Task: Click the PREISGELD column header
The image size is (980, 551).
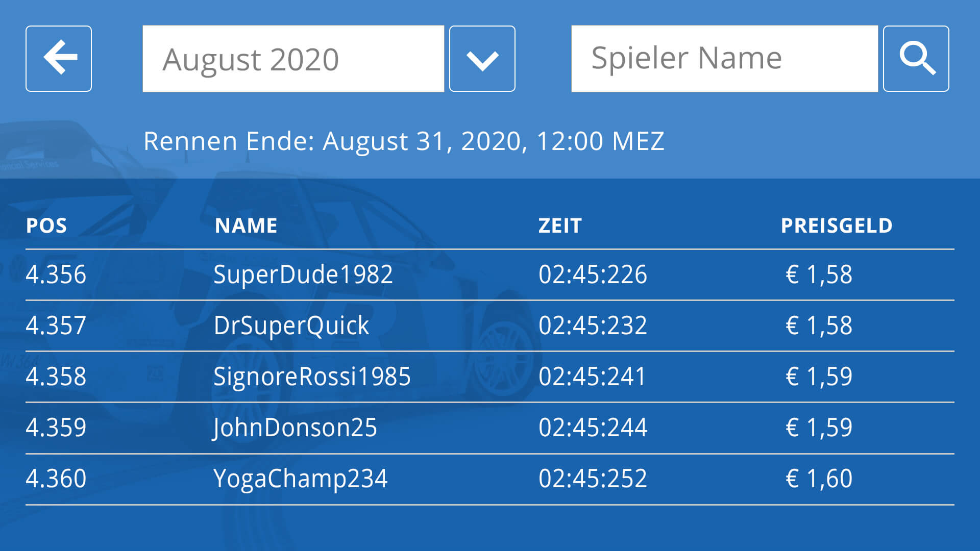Action: point(837,226)
